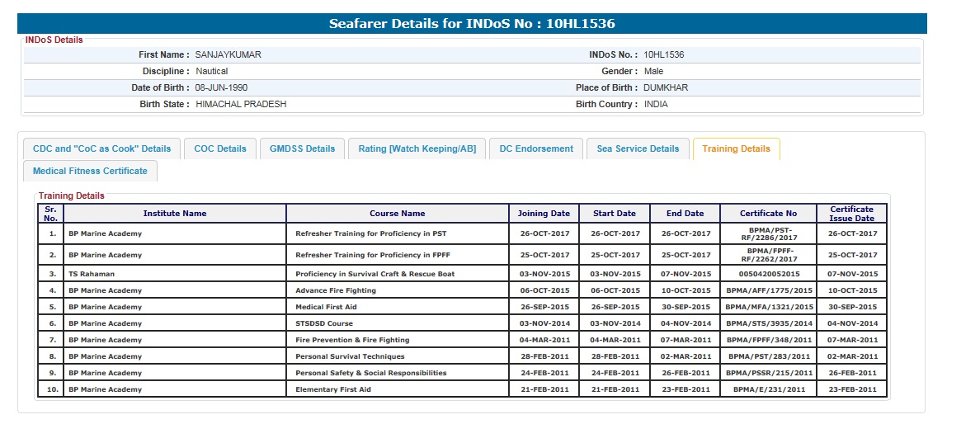Click the Course Name column header

tap(397, 214)
